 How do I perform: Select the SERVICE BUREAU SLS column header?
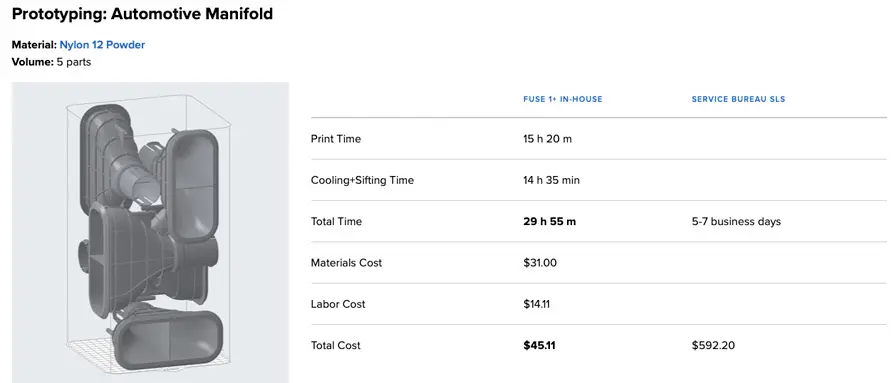(738, 99)
